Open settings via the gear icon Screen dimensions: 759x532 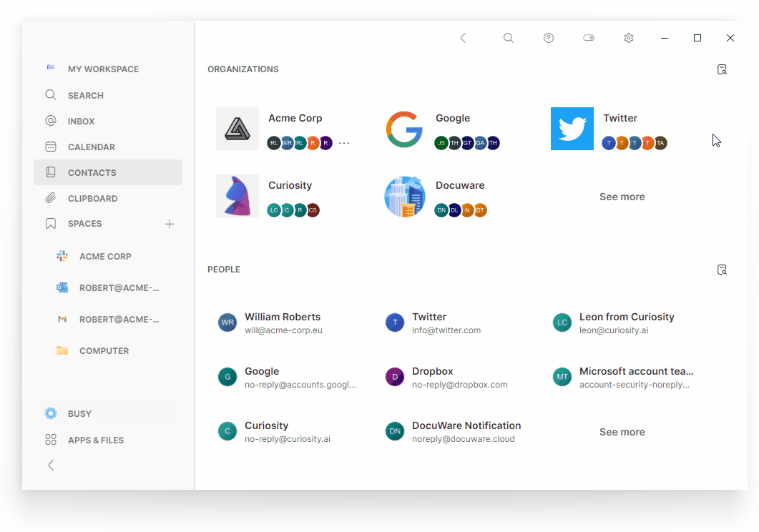coord(629,38)
